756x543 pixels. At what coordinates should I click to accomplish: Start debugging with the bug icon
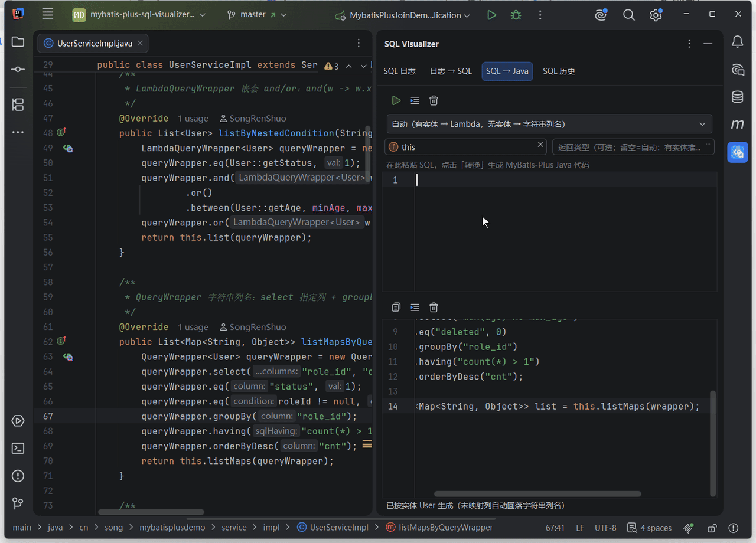516,15
